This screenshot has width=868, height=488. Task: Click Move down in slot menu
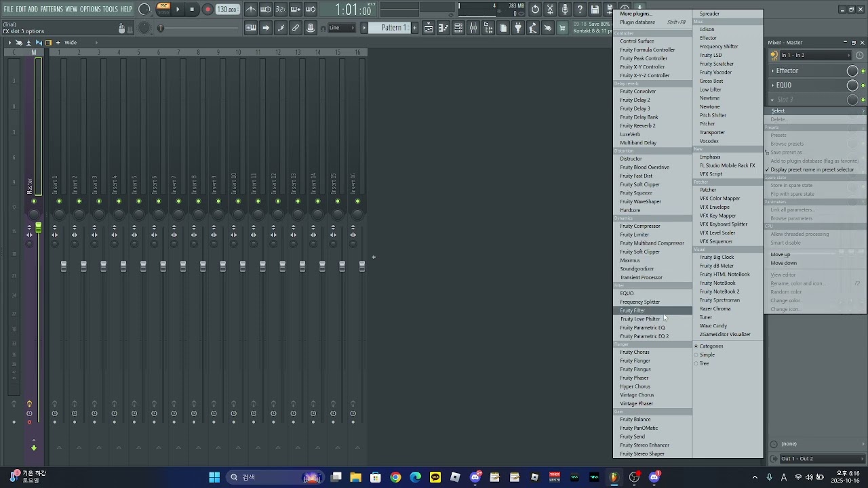point(816,263)
